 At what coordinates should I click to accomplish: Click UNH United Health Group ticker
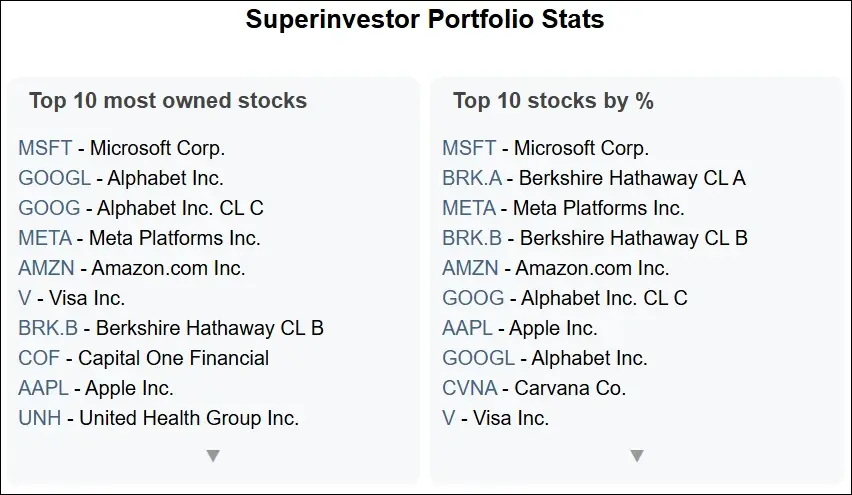[x=40, y=418]
